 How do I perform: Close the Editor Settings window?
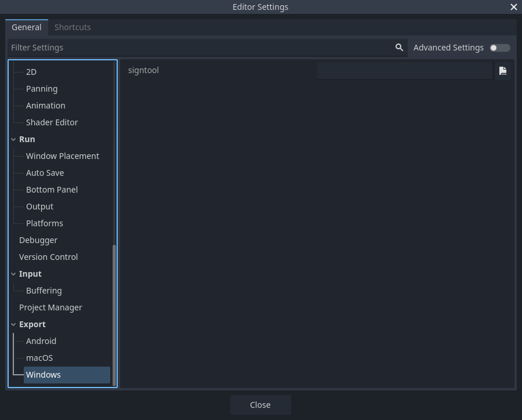(x=513, y=7)
